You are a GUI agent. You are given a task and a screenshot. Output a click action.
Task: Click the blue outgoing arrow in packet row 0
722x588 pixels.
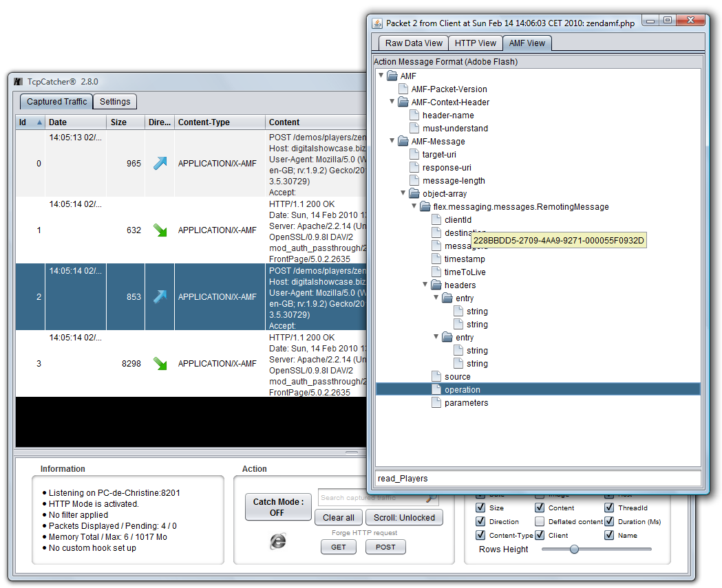coord(160,164)
